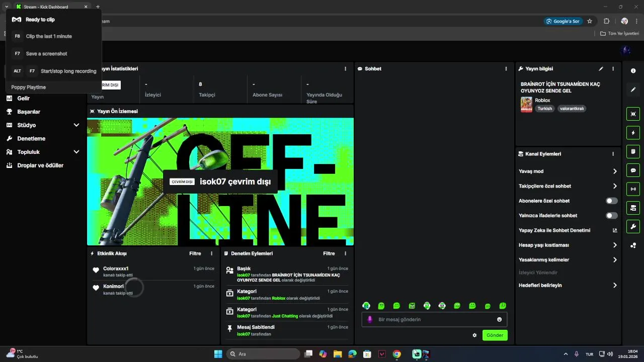Open the Sohbet panel three-dot menu
Screen dimensions: 644x362
[506, 69]
